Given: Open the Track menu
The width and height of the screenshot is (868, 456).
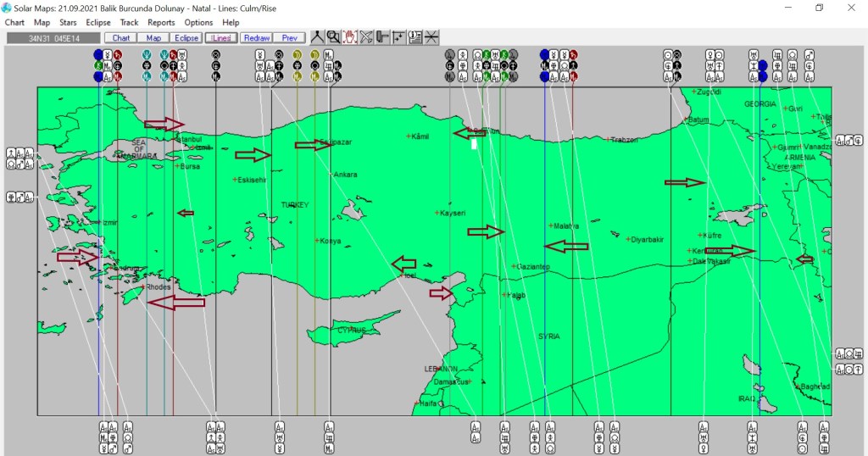Looking at the screenshot, I should [x=129, y=22].
